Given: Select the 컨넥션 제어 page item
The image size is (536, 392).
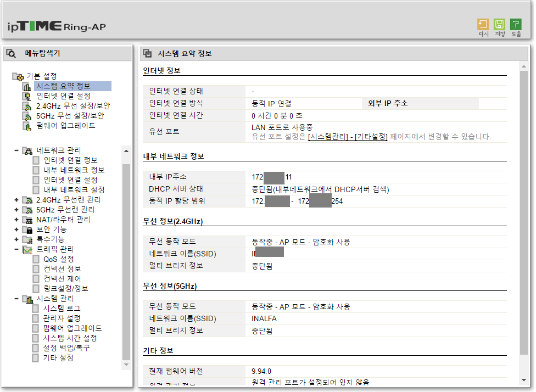Looking at the screenshot, I should (62, 279).
